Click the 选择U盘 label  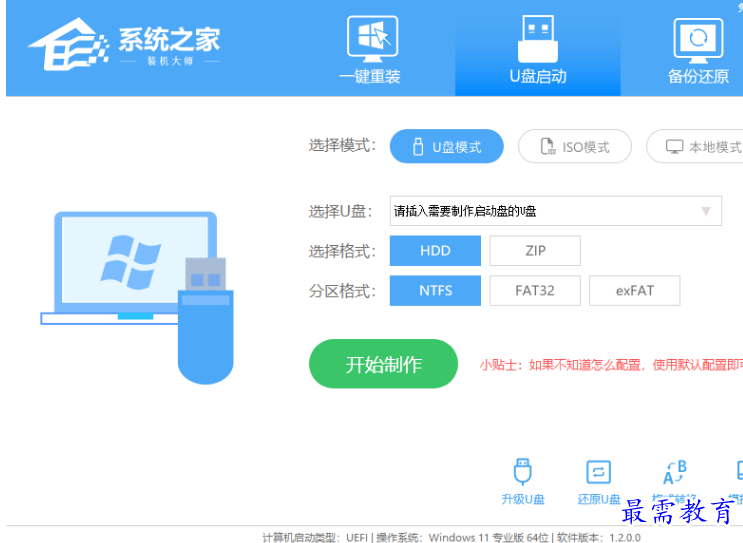click(x=341, y=211)
